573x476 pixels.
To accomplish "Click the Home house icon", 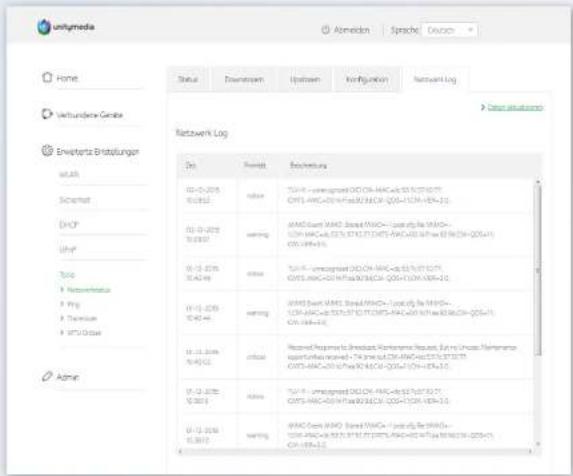I will point(47,77).
